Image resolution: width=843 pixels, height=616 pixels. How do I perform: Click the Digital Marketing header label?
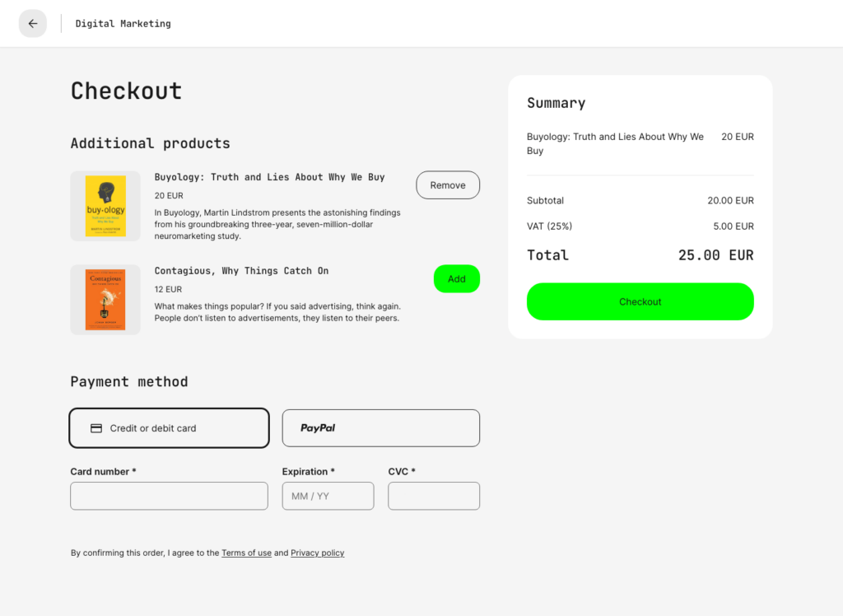click(123, 23)
